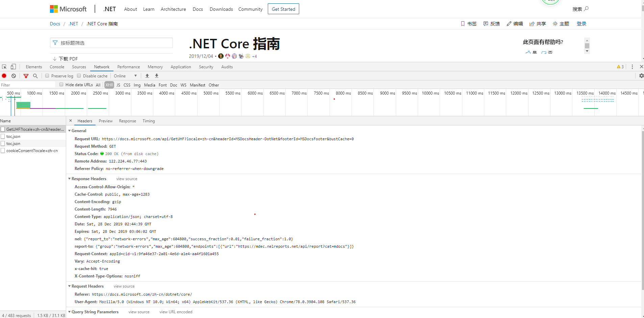Collapse the Response Headers section
The image size is (644, 318).
coord(70,179)
